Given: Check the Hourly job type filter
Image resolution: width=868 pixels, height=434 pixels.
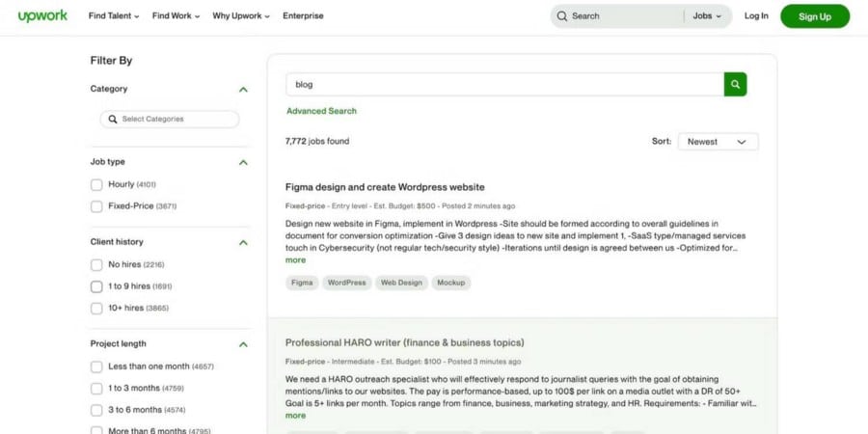Looking at the screenshot, I should click(96, 185).
